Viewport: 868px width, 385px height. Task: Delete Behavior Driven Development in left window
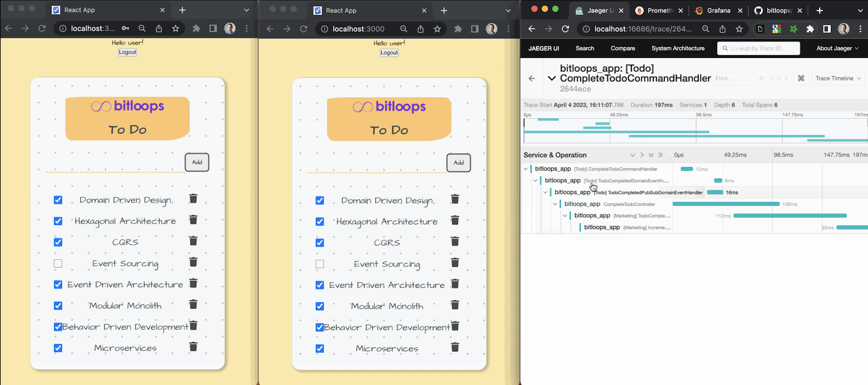193,326
